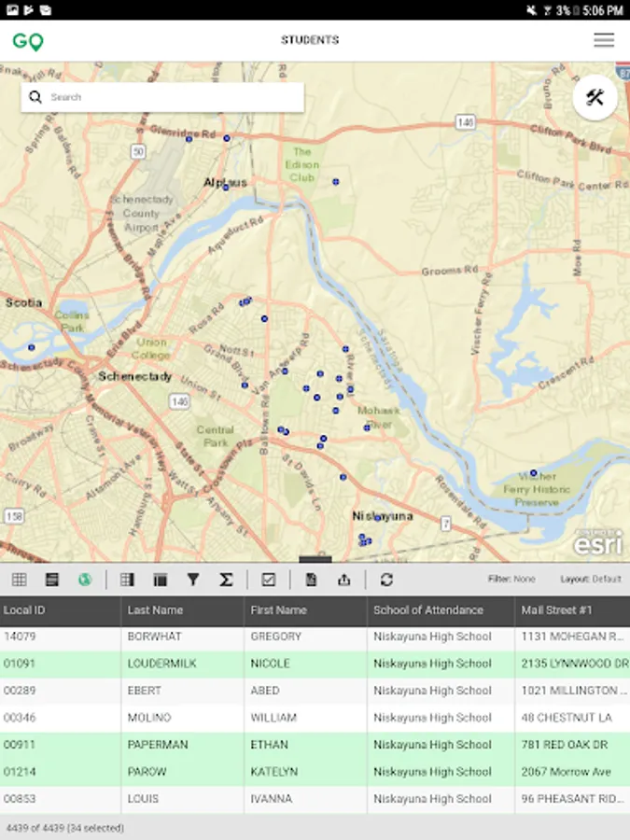Open the report document icon

pyautogui.click(x=311, y=580)
